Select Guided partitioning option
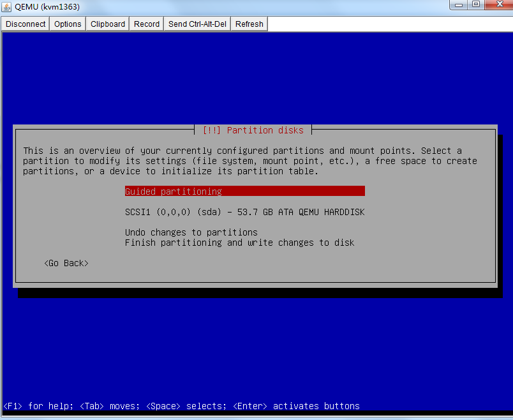 click(x=245, y=191)
